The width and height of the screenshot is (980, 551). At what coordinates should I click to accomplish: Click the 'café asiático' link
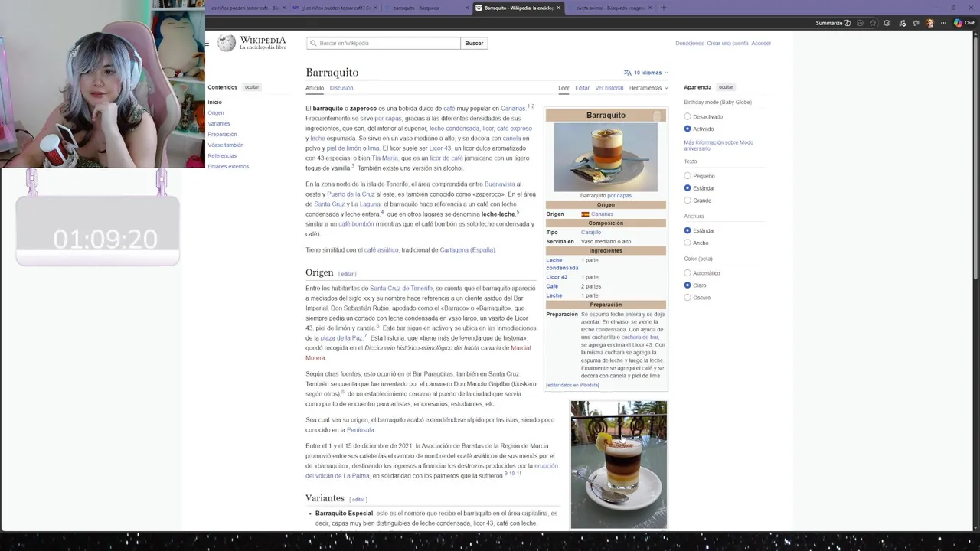tap(381, 250)
